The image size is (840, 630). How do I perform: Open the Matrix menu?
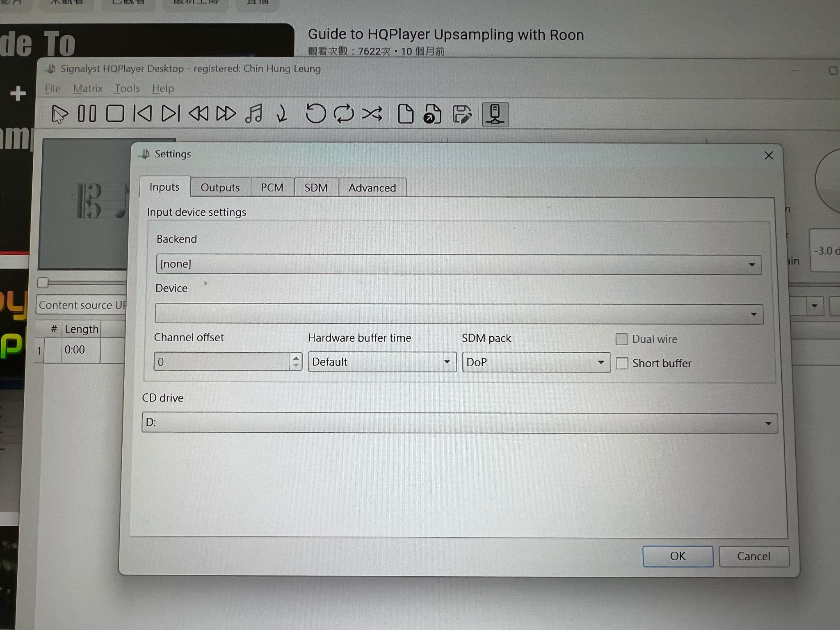tap(88, 89)
